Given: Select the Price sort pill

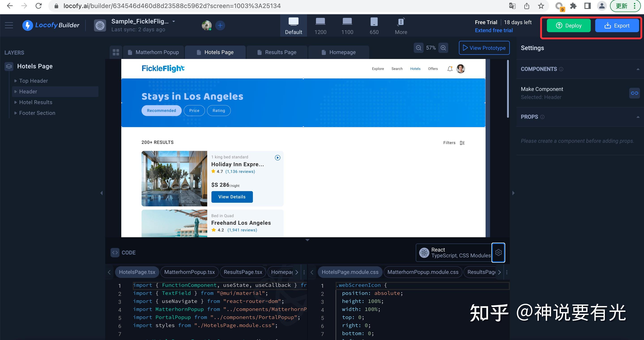Looking at the screenshot, I should tap(194, 111).
